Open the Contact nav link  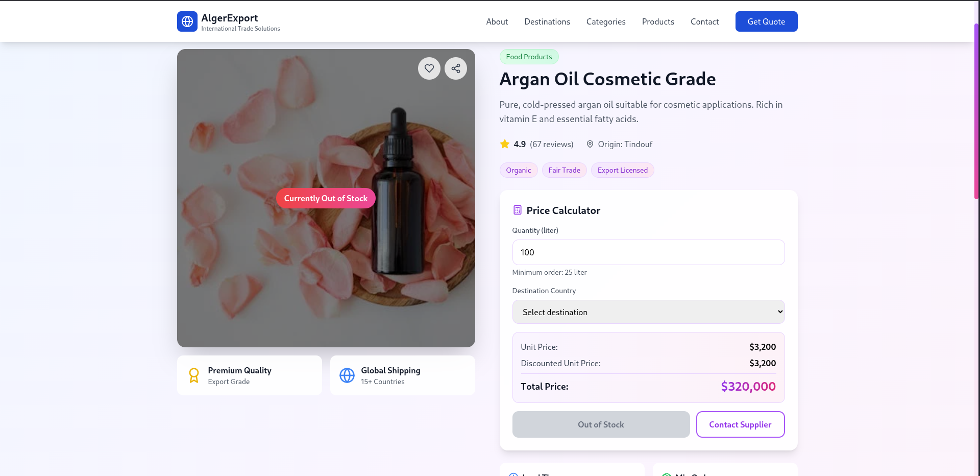(x=704, y=21)
